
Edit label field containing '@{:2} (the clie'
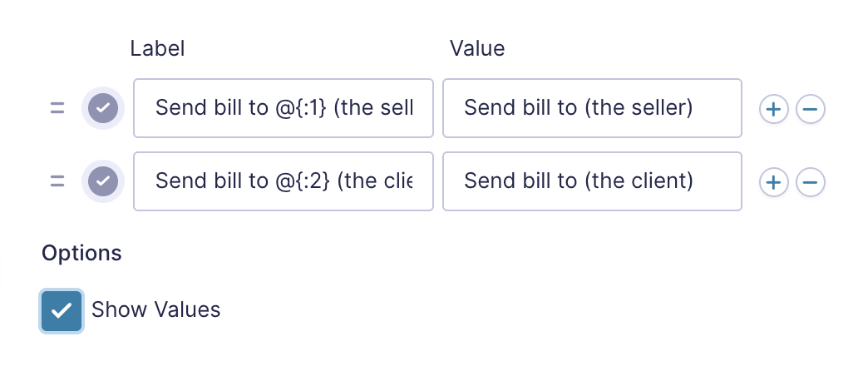(284, 181)
